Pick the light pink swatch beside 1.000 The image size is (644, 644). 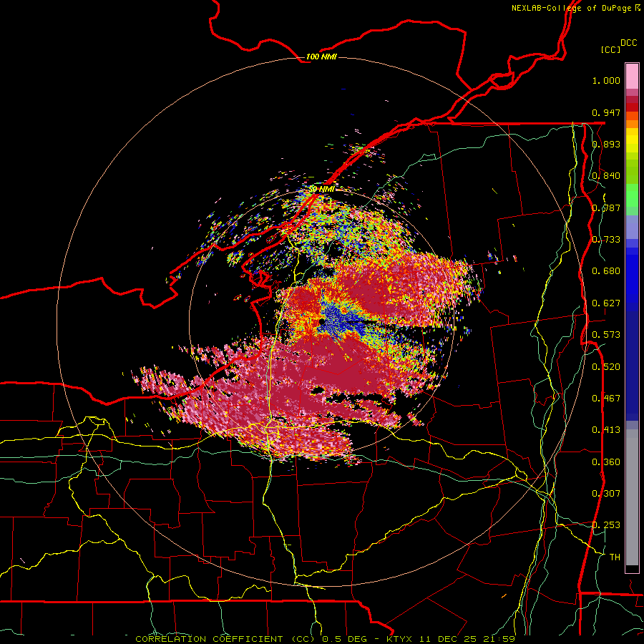click(x=632, y=77)
